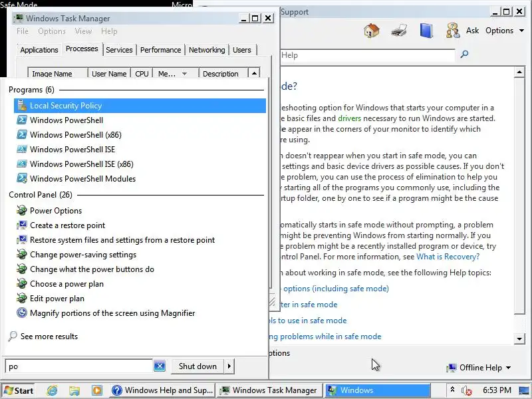Switch to the Networking tab
This screenshot has height=399, width=532.
207,50
